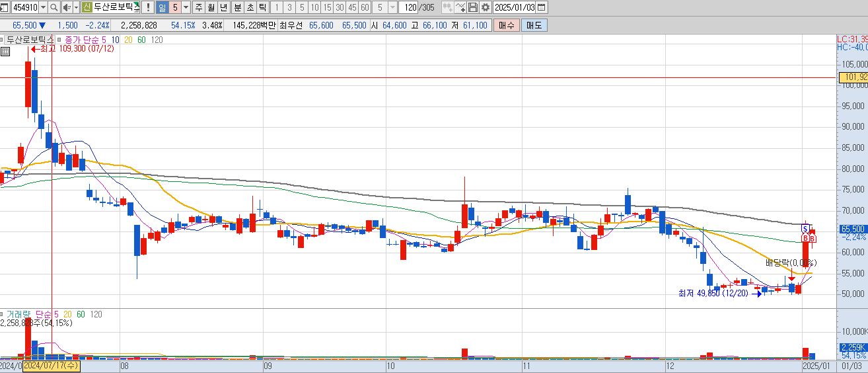The image size is (868, 373).
Task: Click the 최고 109,300 (07/12) high marker
Action: tap(73, 49)
